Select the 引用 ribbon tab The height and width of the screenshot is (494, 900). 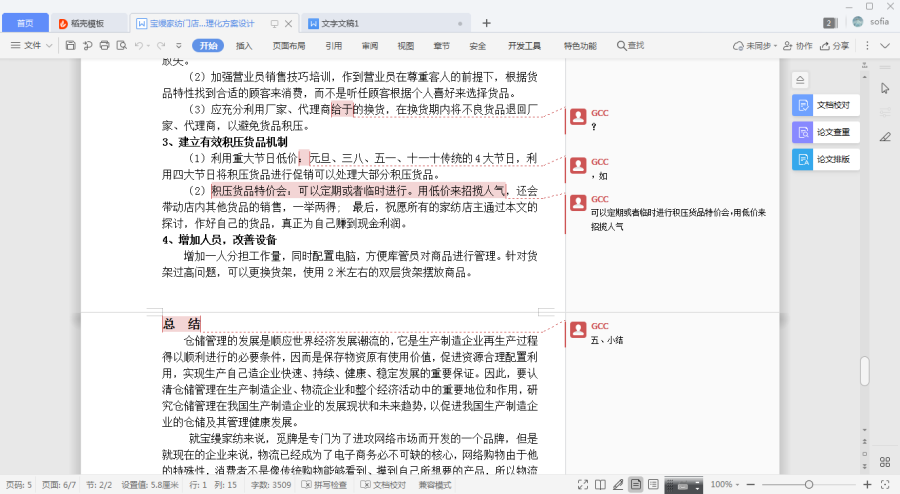tap(333, 45)
